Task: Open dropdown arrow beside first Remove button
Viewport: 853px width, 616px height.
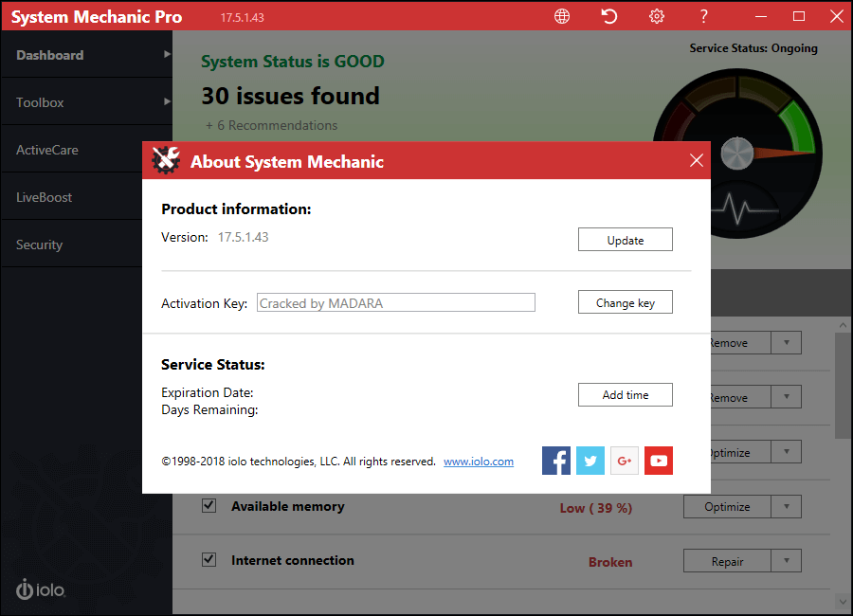Action: (x=787, y=343)
